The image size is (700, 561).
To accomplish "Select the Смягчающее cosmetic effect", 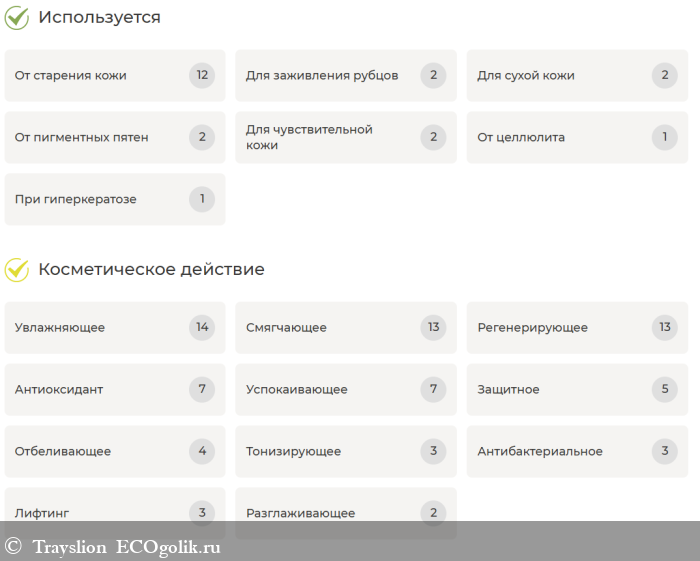I will pos(287,328).
